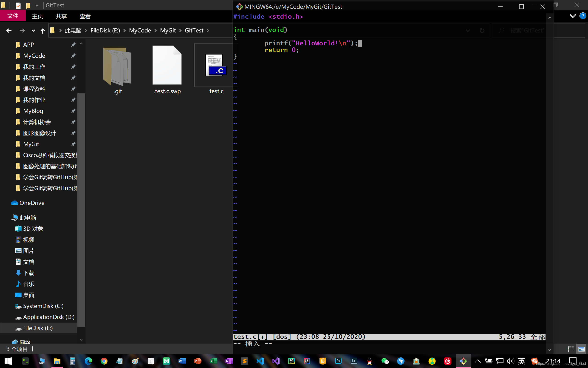Open Quick Access Toolbar customize dropdown
588x368 pixels.
tap(37, 5)
